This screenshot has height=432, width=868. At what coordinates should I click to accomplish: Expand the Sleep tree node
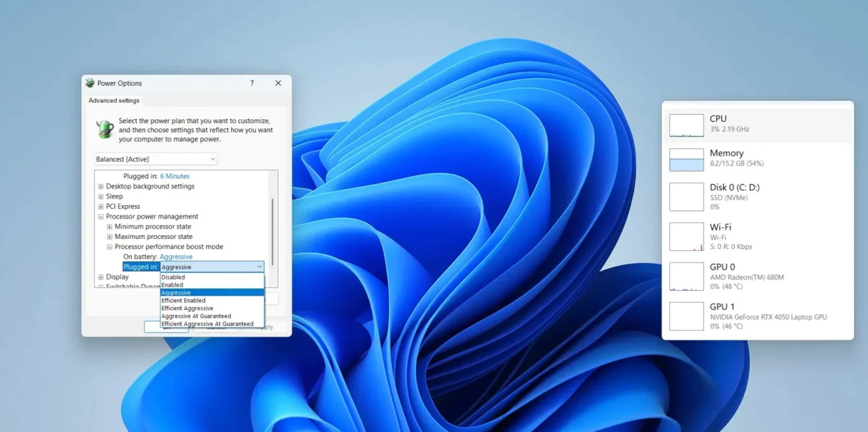101,196
